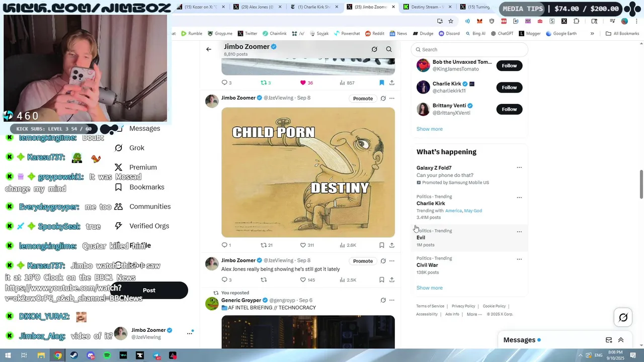
Task: Open more options on the Alex Jones post
Action: click(x=392, y=261)
